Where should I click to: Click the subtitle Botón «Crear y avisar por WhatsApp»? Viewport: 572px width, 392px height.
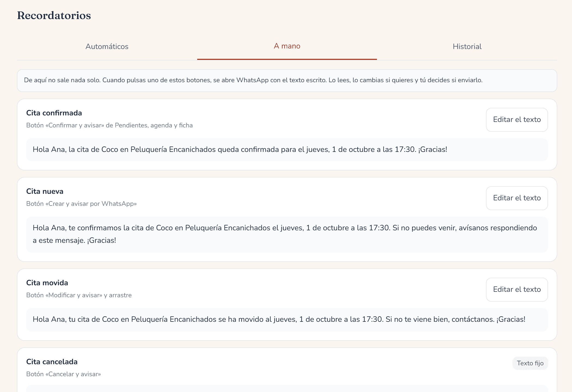[81, 204]
